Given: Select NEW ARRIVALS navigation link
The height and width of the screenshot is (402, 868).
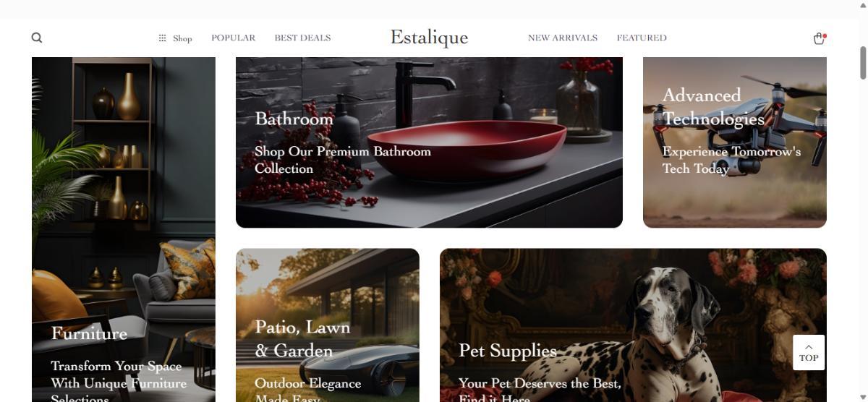Looking at the screenshot, I should pyautogui.click(x=563, y=38).
